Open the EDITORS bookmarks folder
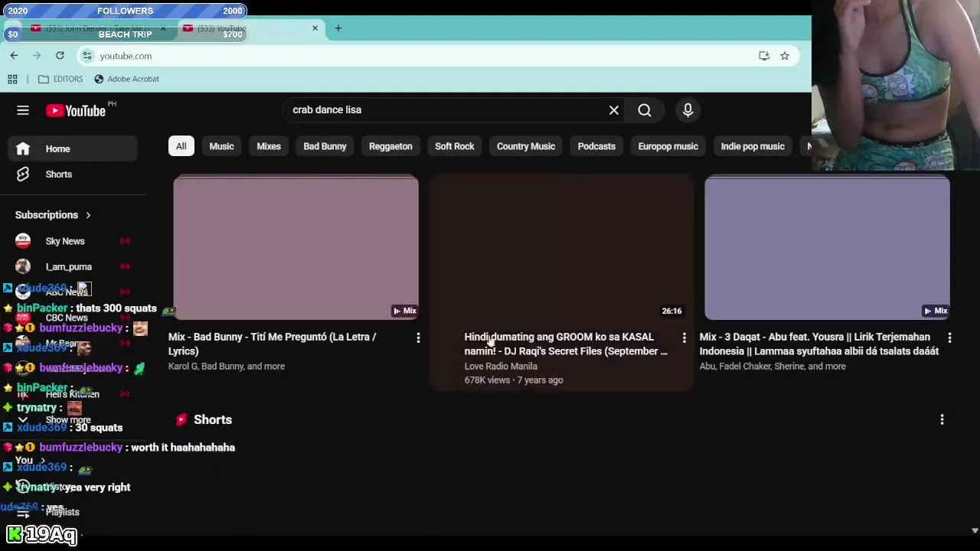This screenshot has width=980, height=551. pos(60,79)
